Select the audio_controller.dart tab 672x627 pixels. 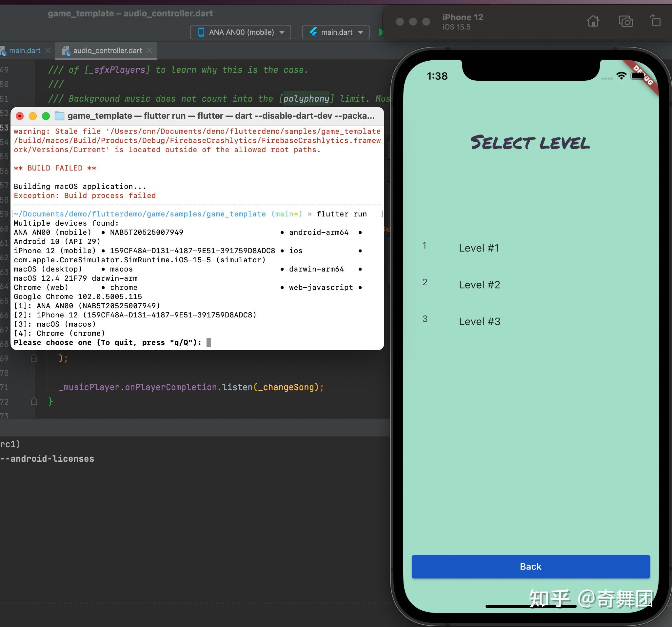tap(107, 51)
